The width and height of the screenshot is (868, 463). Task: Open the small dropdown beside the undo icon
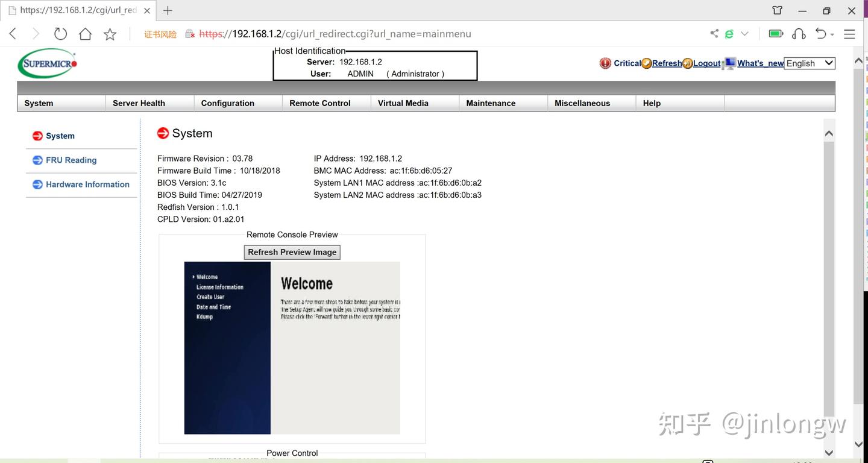pyautogui.click(x=832, y=35)
